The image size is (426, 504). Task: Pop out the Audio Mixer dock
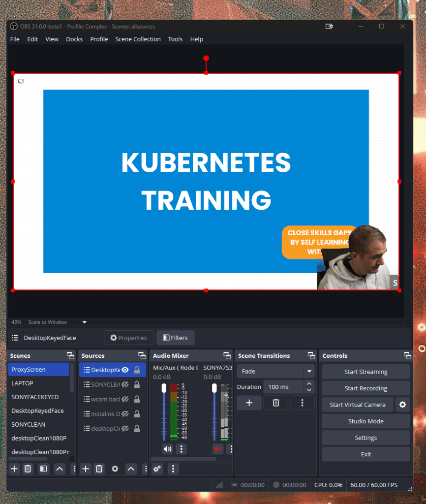227,355
